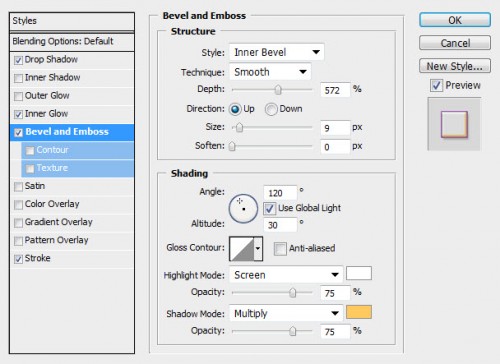This screenshot has width=500, height=364.
Task: Select the Down direction radio button
Action: pyautogui.click(x=271, y=109)
